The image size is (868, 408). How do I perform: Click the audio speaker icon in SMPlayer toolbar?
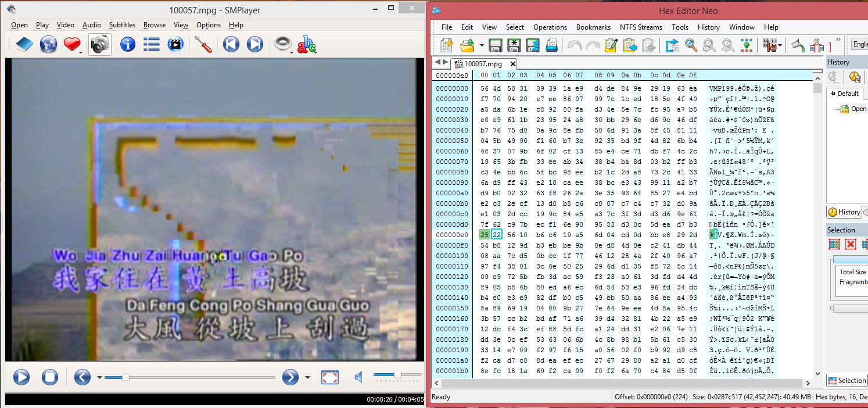(x=282, y=44)
